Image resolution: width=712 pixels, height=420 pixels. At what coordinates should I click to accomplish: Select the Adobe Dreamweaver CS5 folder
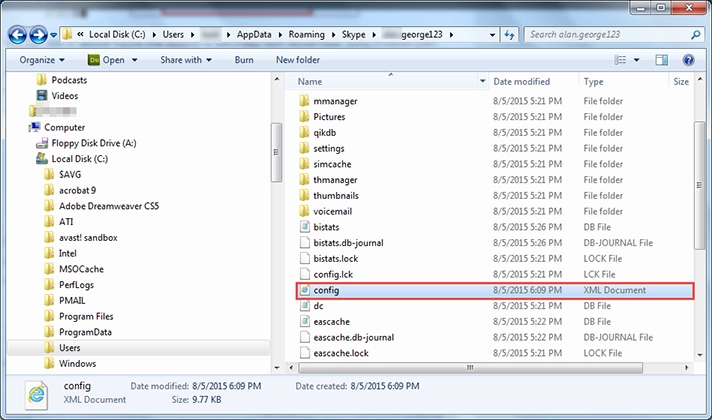pyautogui.click(x=109, y=206)
